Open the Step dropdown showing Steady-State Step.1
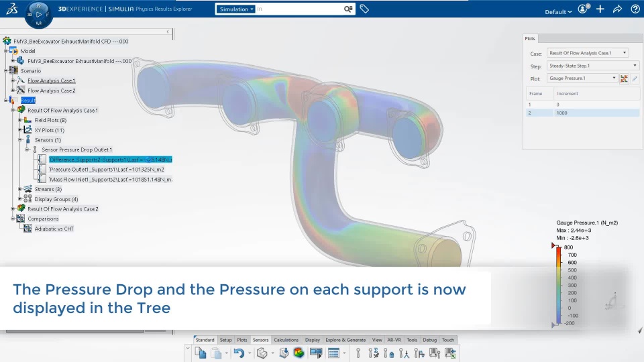Viewport: 644px width, 362px height. [x=592, y=66]
